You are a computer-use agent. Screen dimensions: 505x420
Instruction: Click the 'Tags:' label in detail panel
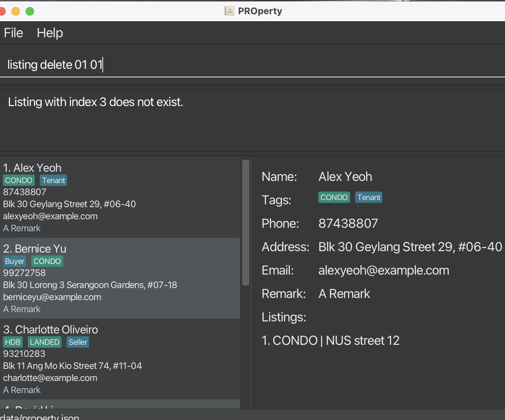point(276,200)
